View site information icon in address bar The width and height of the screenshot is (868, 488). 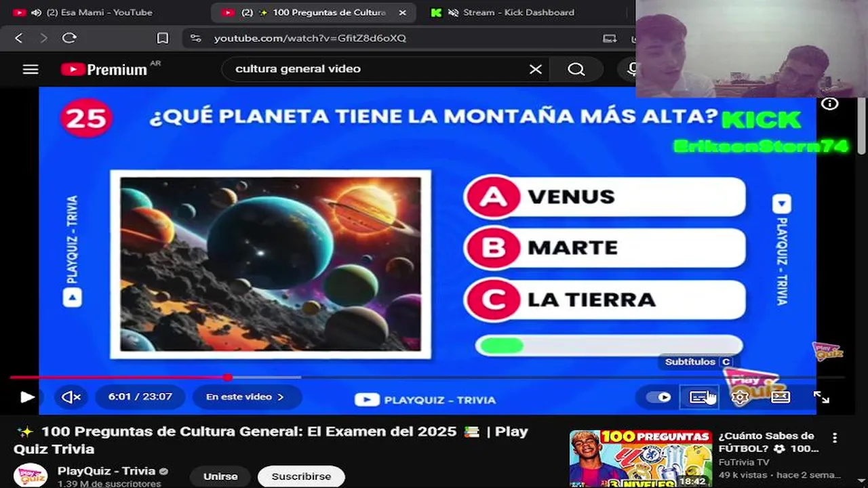coord(196,39)
